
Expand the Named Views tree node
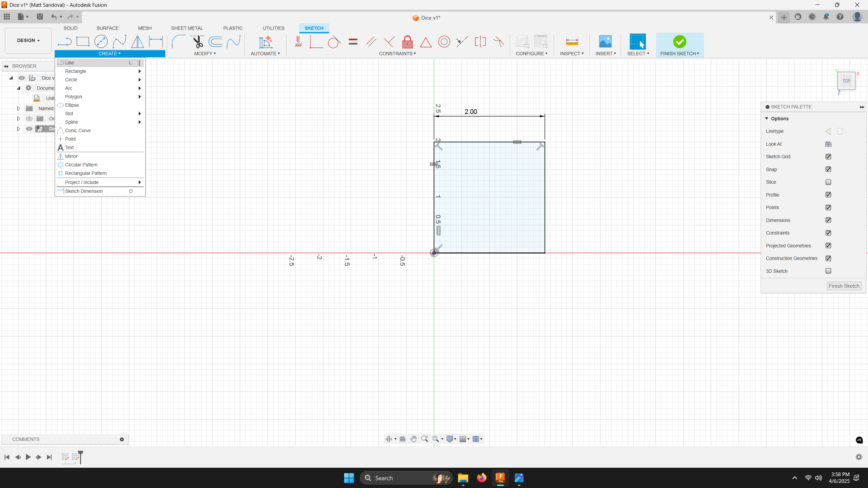(19, 108)
